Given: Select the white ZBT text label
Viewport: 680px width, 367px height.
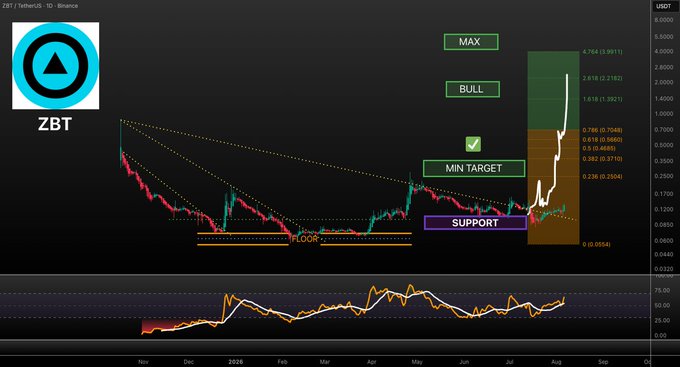Looking at the screenshot, I should [x=55, y=125].
